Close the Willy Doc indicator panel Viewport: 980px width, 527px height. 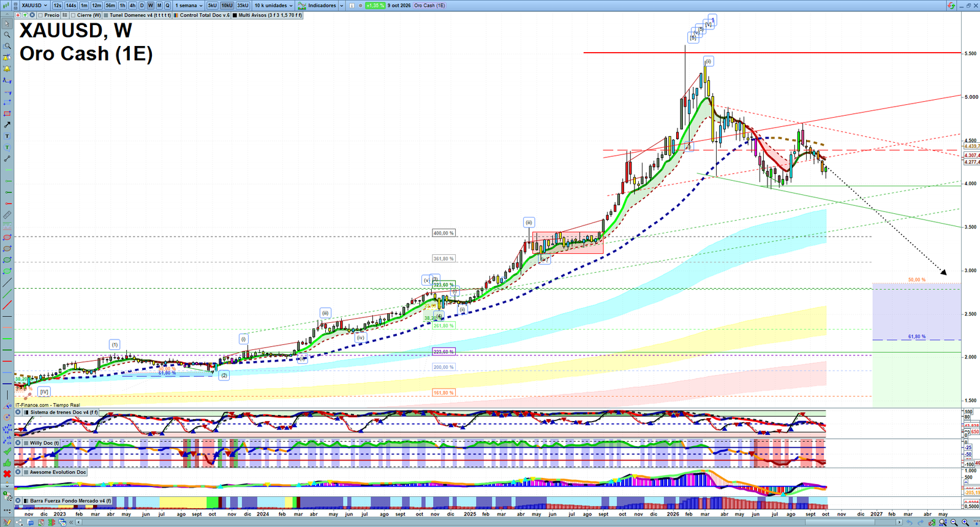pos(18,442)
